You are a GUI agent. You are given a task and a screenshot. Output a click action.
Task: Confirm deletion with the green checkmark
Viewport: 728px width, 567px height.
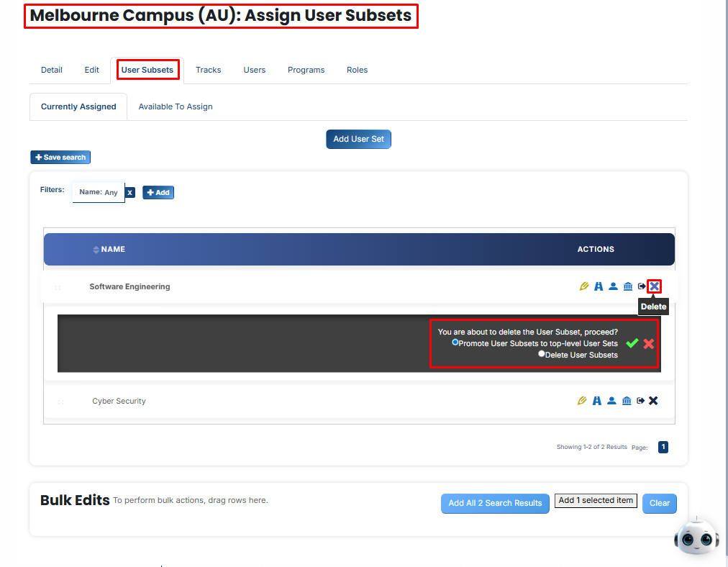click(x=632, y=343)
